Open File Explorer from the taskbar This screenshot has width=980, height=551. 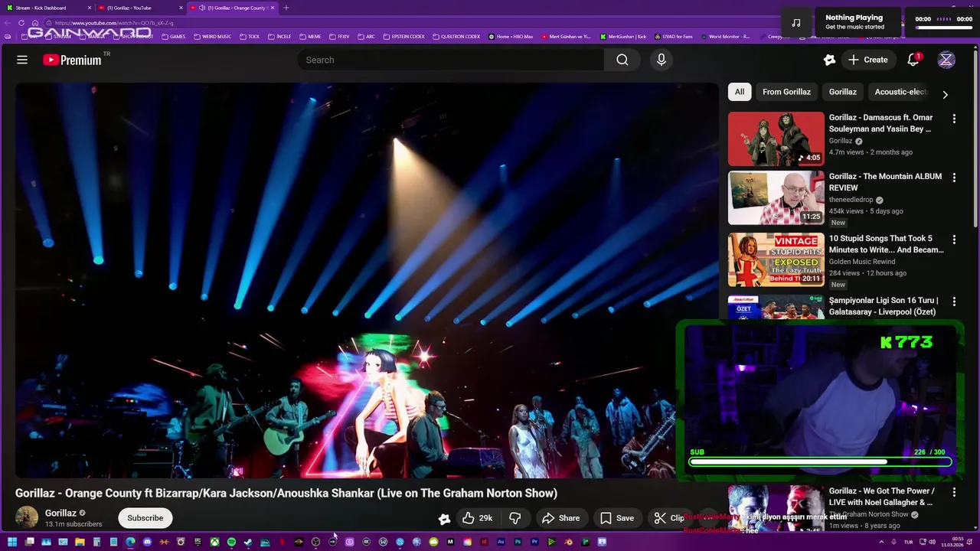pos(80,542)
